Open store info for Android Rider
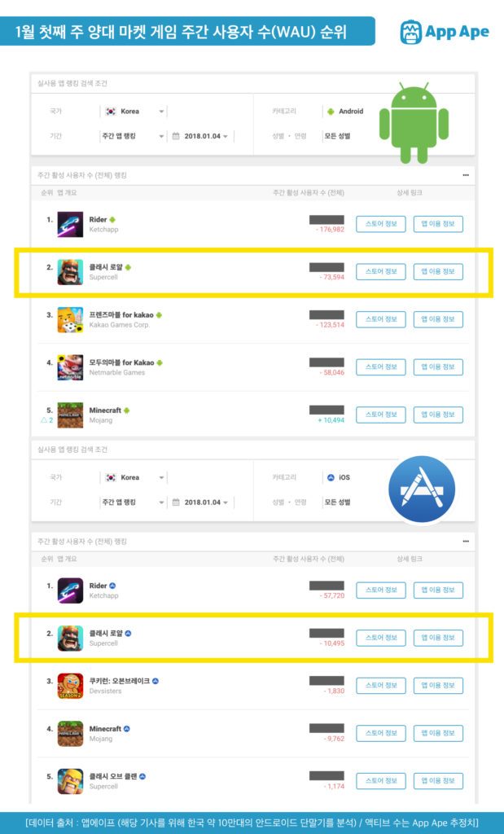This screenshot has height=834, width=504. (381, 224)
